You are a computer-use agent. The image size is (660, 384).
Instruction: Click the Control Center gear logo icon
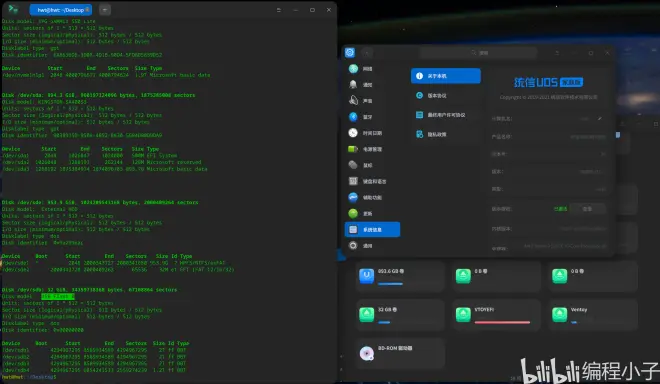tap(350, 53)
